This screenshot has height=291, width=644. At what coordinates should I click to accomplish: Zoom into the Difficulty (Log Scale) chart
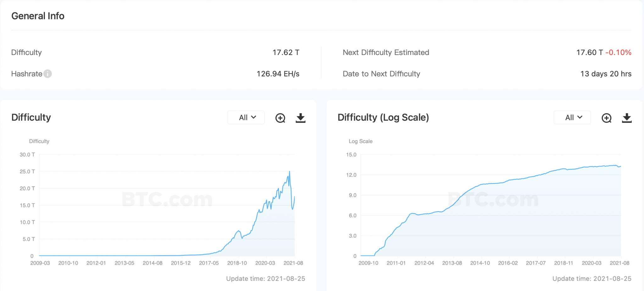tap(607, 118)
